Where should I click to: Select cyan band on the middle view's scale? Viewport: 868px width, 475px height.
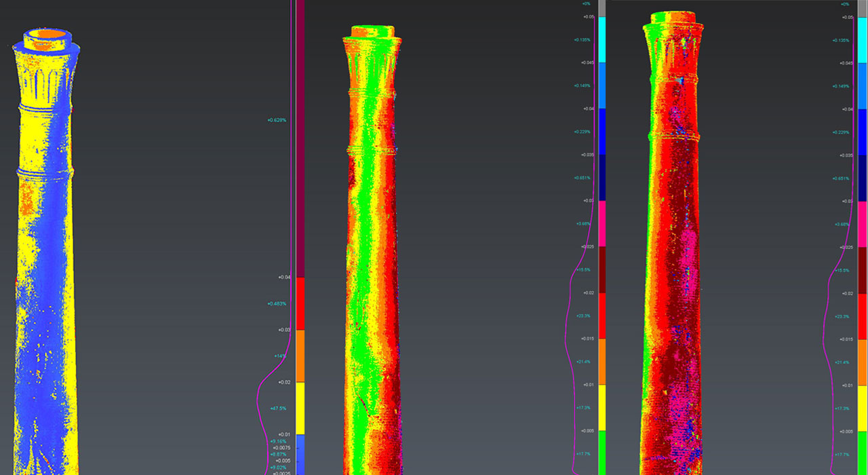pyautogui.click(x=601, y=40)
